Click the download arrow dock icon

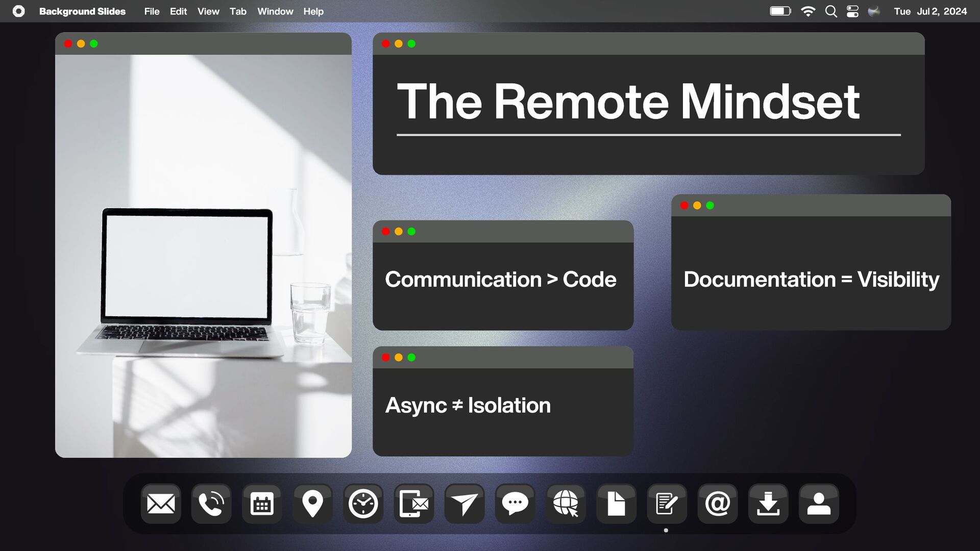[768, 504]
